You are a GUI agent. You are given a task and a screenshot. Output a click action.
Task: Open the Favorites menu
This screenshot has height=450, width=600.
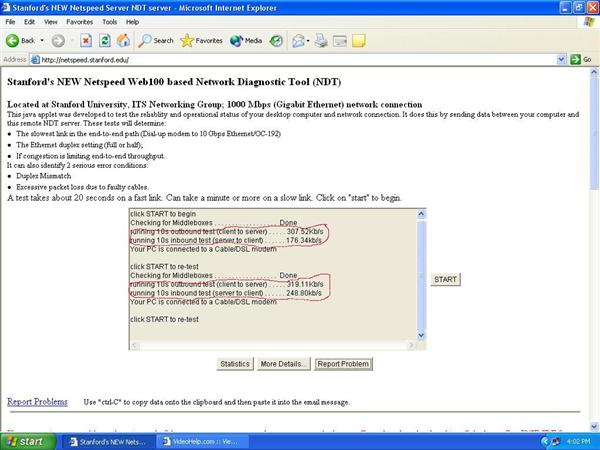[x=80, y=22]
